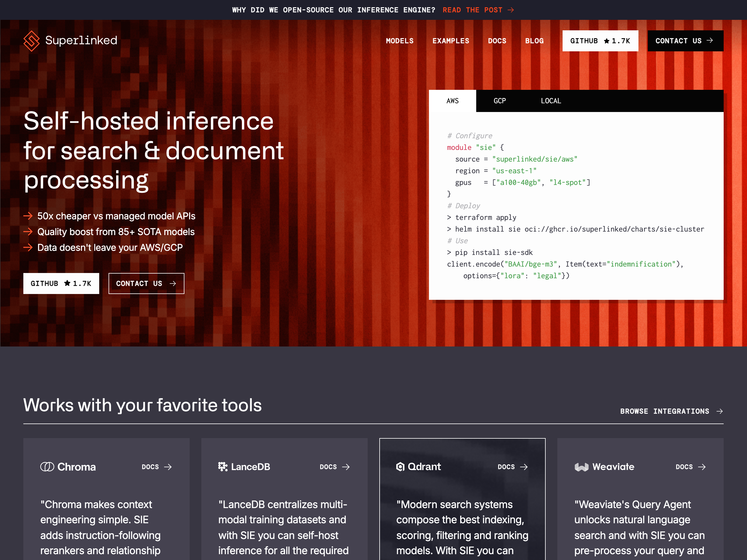Click the arrow beside "50x cheaper vs managed model APIs"
Viewport: 747px width, 560px height.
(x=28, y=216)
